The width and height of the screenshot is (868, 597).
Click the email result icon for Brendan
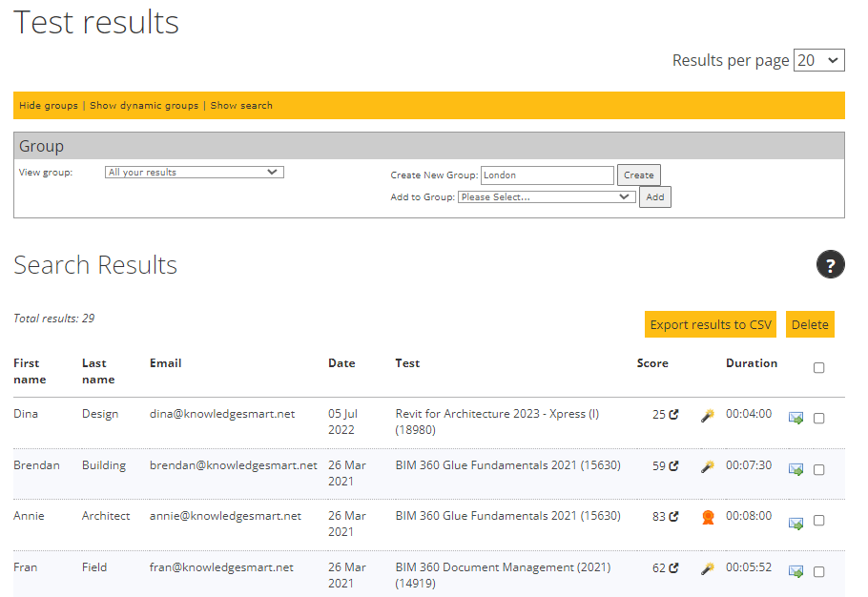click(x=796, y=470)
